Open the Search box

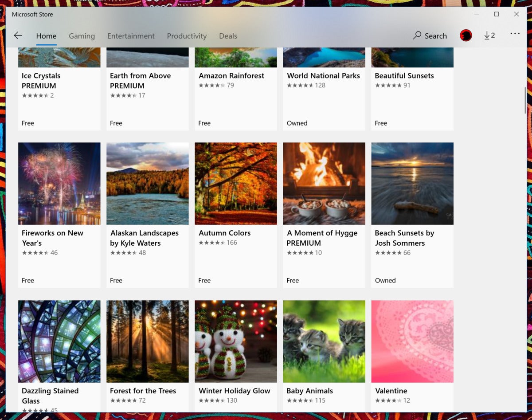tap(430, 36)
